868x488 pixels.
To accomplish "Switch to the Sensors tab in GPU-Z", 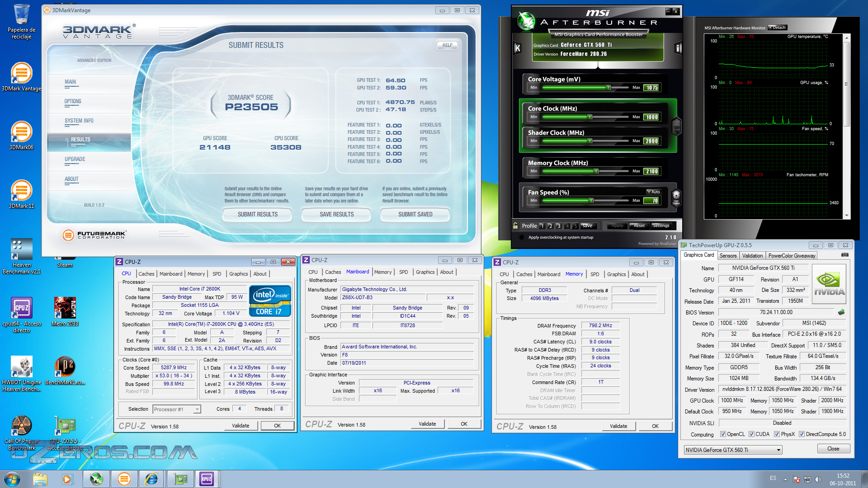I will pyautogui.click(x=728, y=256).
